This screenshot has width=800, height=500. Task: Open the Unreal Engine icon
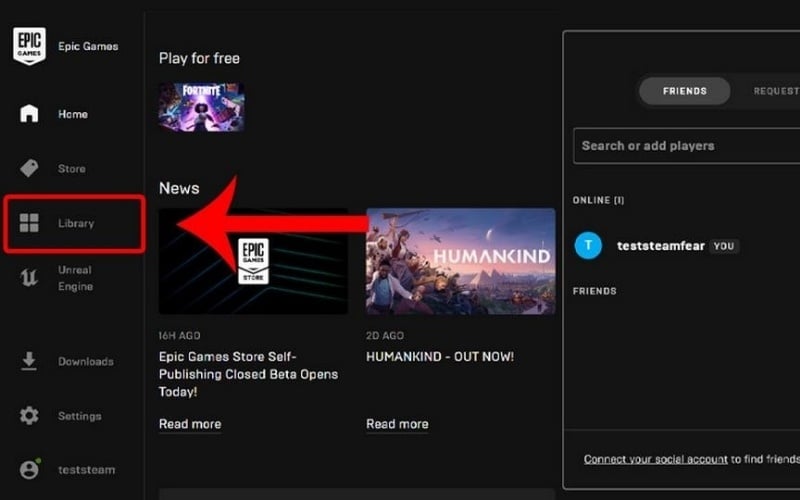(29, 278)
